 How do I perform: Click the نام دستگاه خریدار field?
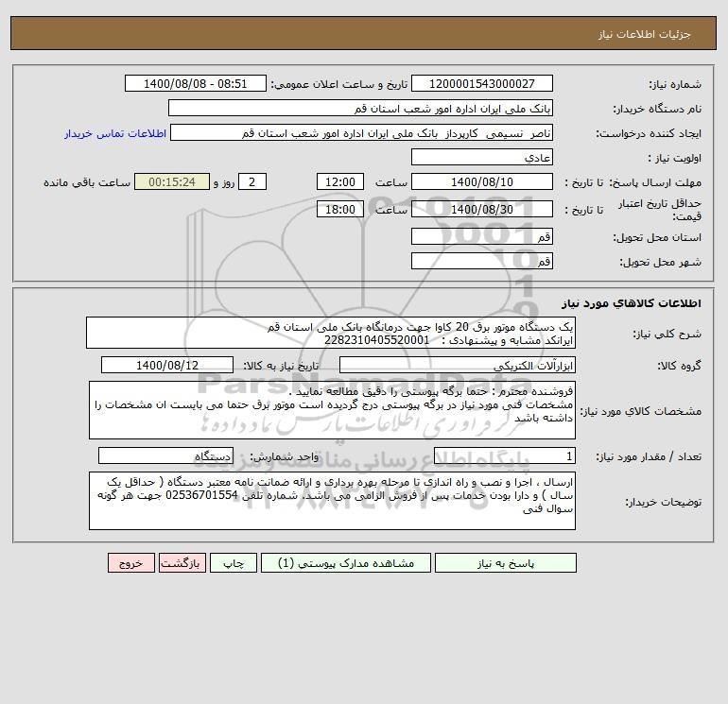(360, 108)
